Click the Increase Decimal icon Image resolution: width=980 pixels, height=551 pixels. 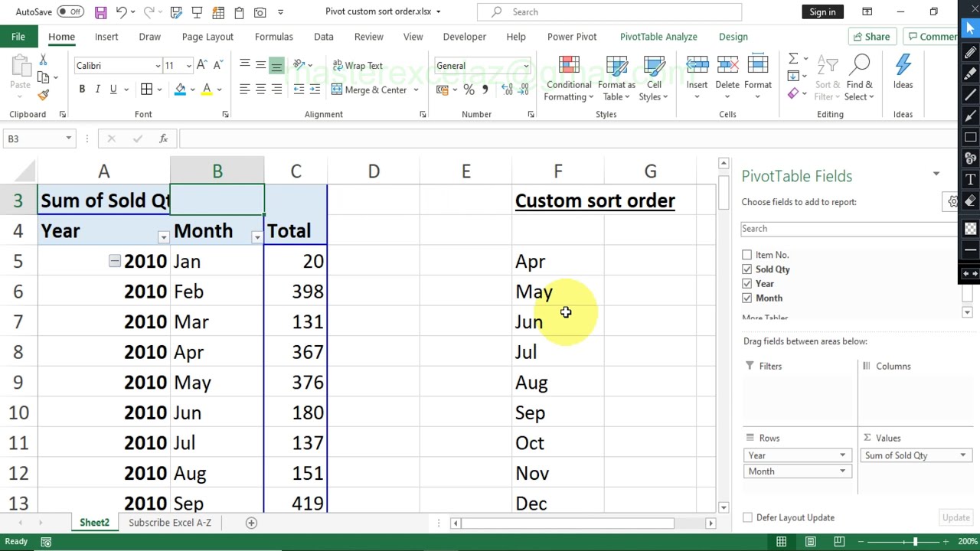[x=507, y=90]
